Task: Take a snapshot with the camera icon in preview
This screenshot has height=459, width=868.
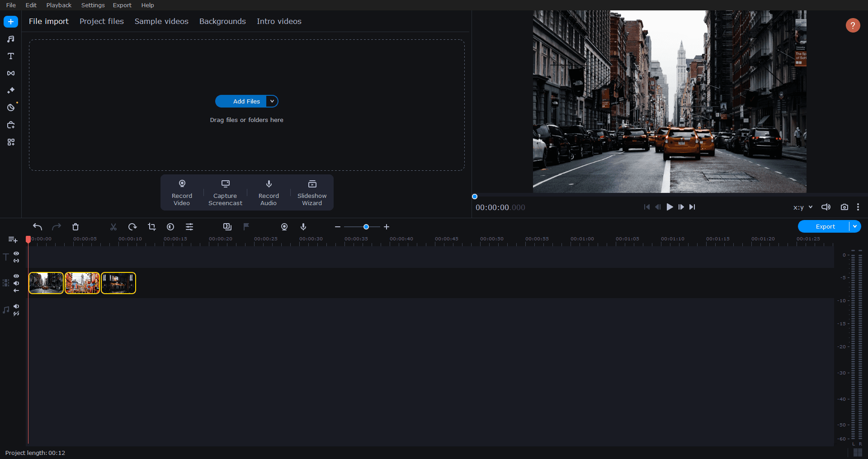Action: pos(844,207)
